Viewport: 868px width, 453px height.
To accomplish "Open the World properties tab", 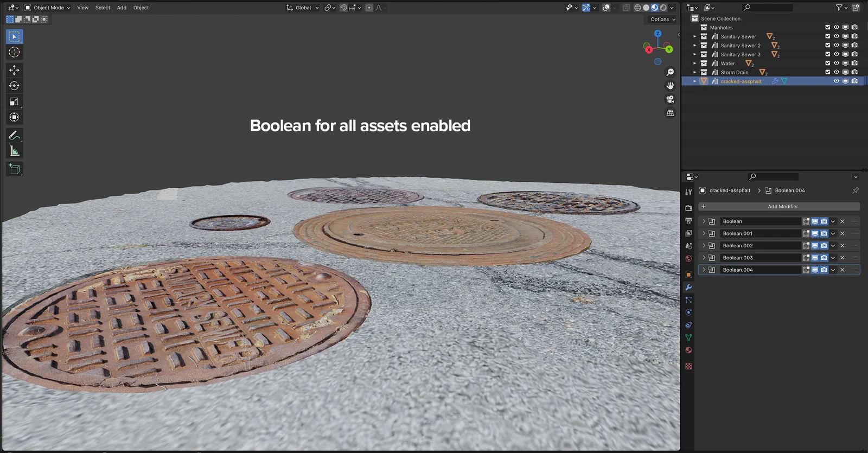I will click(688, 259).
